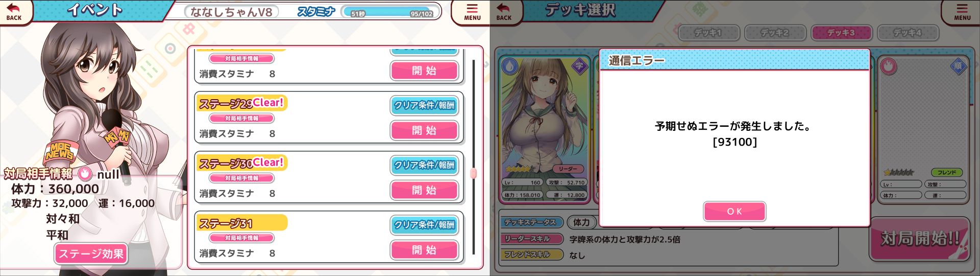Click the stage list scrollbar handle
This screenshot has height=276, width=980.
pyautogui.click(x=473, y=173)
